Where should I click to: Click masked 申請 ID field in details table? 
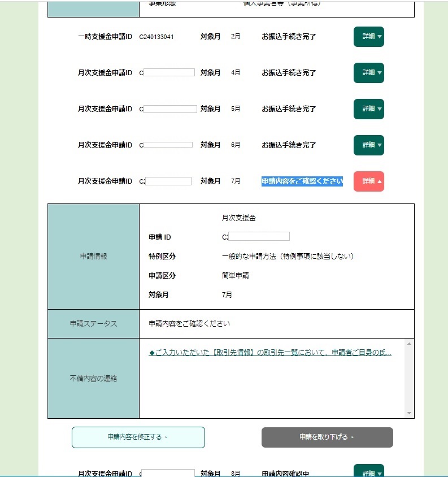[259, 236]
